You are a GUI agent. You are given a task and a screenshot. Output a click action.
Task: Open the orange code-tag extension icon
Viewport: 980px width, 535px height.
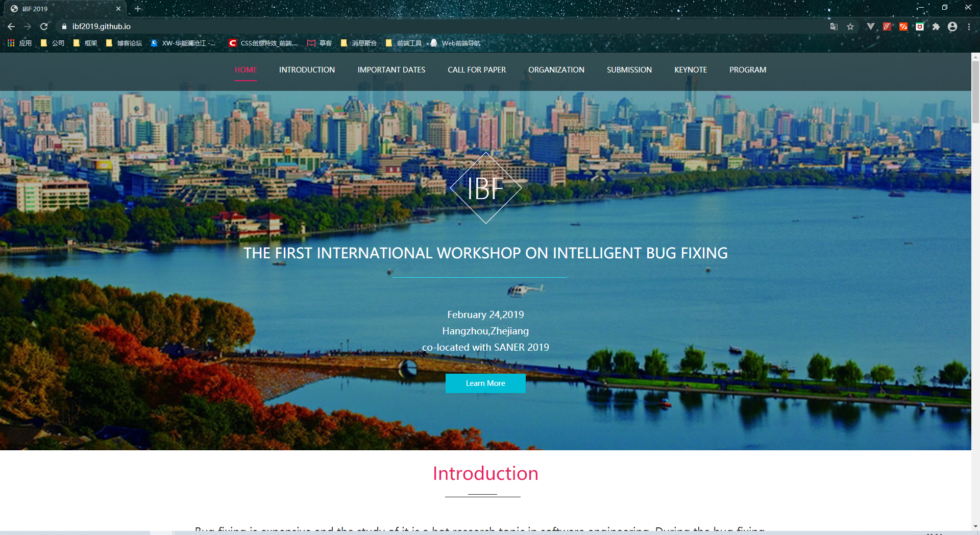click(x=903, y=27)
